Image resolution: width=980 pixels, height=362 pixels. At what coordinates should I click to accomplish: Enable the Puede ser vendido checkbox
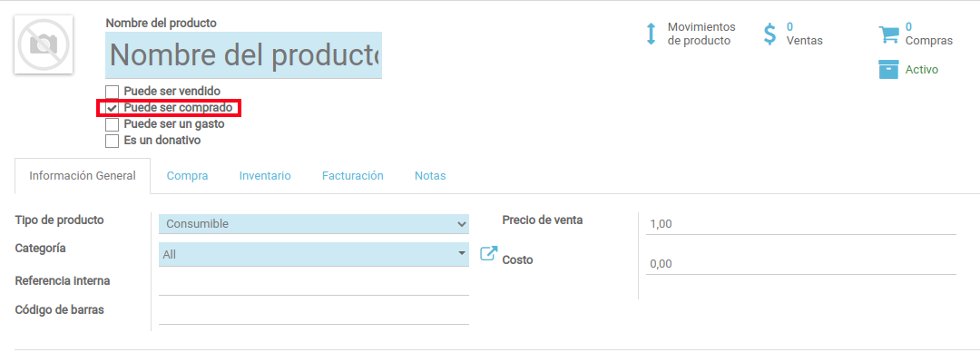coord(112,92)
